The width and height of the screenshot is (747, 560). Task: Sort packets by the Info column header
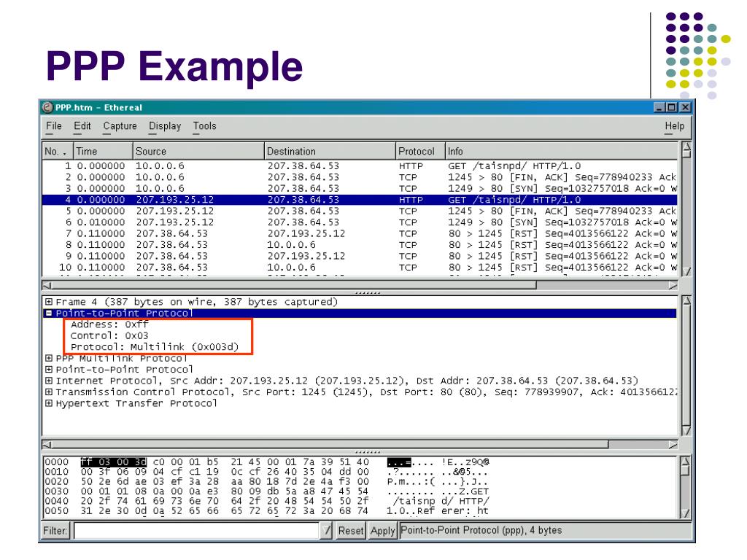tap(561, 152)
